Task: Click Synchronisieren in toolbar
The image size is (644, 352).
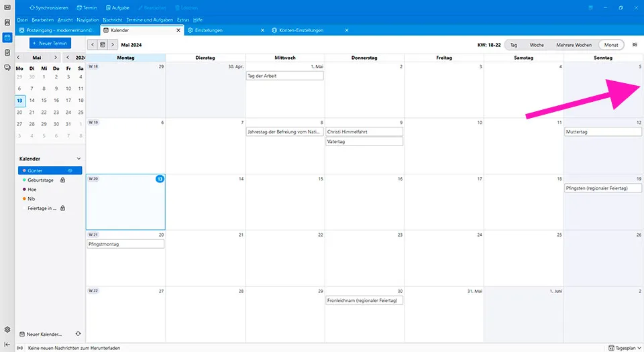Action: pos(49,8)
